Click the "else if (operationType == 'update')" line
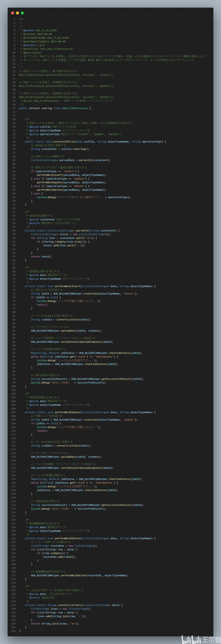 [60, 179]
